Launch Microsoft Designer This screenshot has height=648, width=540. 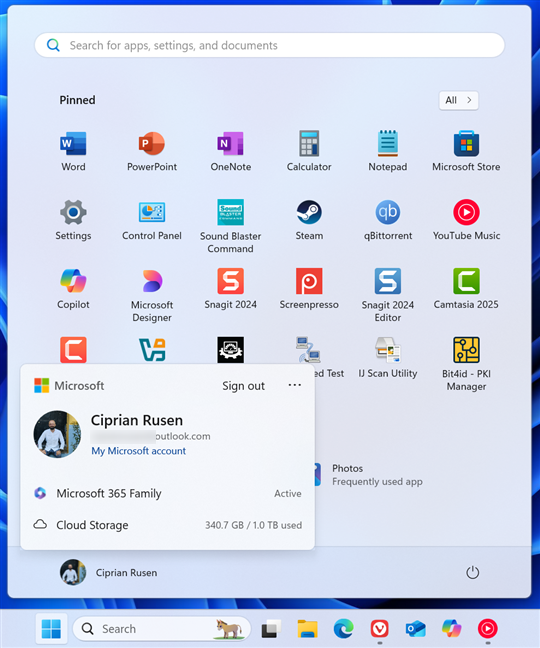pos(152,295)
